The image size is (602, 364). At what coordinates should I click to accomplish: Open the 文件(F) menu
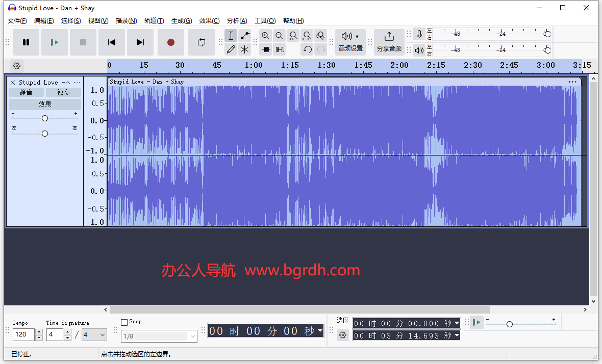pos(17,21)
